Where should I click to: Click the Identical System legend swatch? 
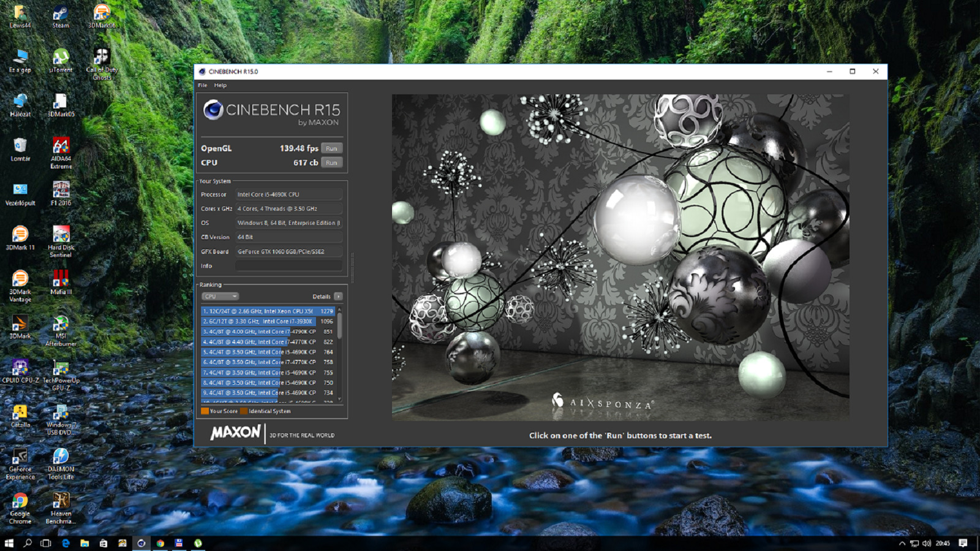[x=244, y=411]
